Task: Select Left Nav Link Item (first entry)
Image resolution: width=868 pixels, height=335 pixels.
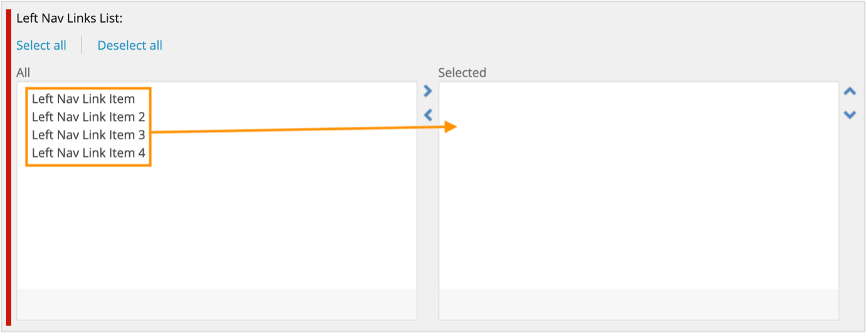Action: click(x=83, y=99)
